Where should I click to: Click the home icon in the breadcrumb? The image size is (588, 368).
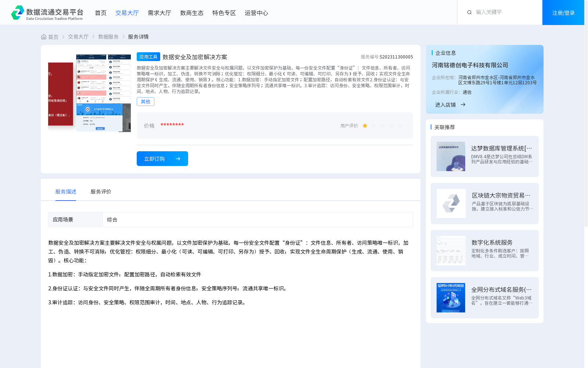[x=44, y=37]
